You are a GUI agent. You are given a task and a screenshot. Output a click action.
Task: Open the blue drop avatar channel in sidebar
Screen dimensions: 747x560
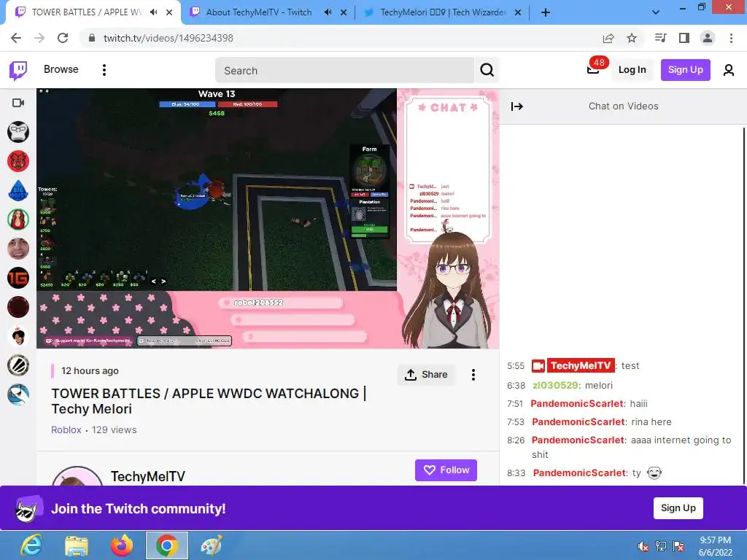pos(18,190)
